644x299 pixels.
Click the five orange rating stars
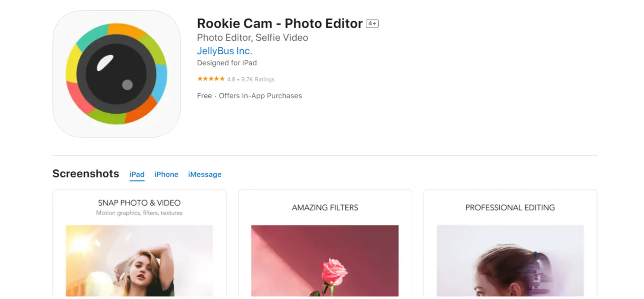(211, 79)
